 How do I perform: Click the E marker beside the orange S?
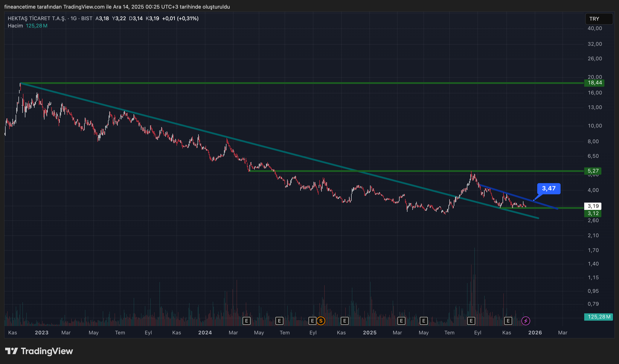tap(312, 321)
